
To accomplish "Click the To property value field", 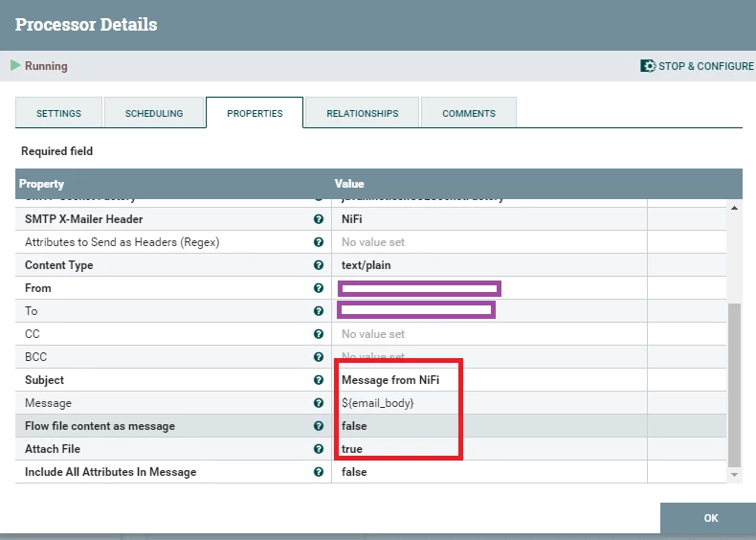I will pos(416,310).
